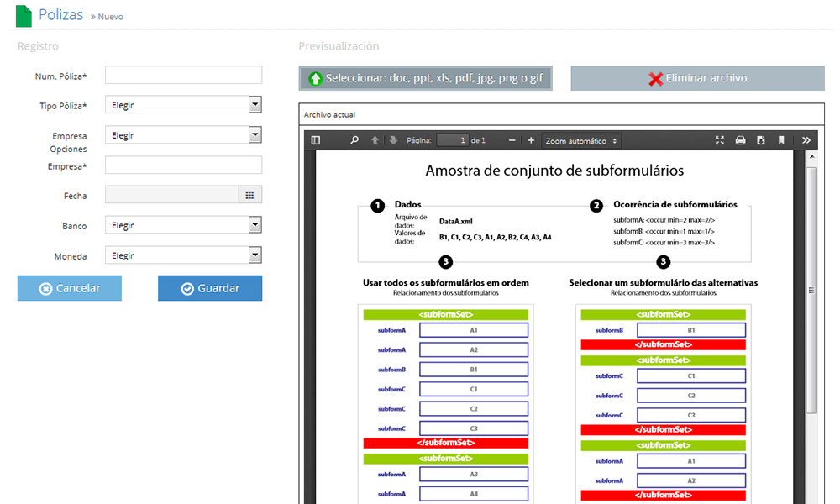Open the Zoom automático dropdown

point(581,140)
